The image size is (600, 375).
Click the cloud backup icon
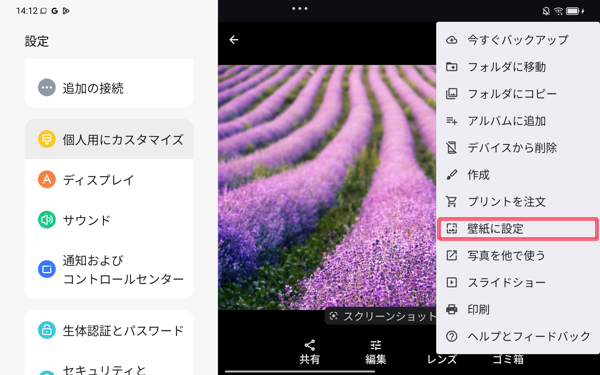(x=452, y=40)
